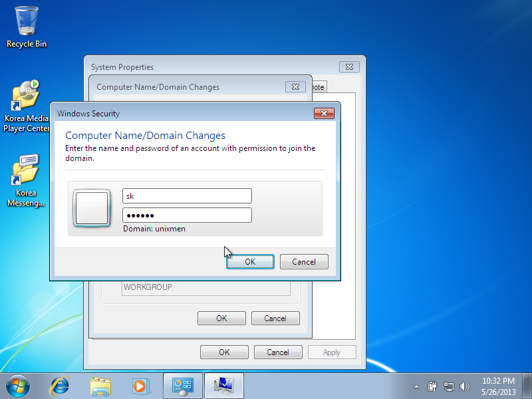532x399 pixels.
Task: Open the clock showing 10:32 PM
Action: (498, 386)
